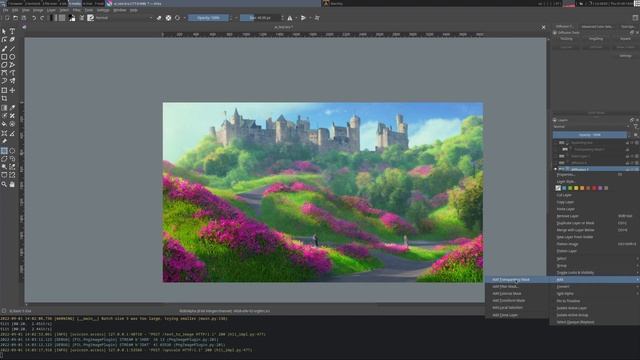
Task: Click the Redo toolbar icon
Action: pyautogui.click(x=42, y=18)
